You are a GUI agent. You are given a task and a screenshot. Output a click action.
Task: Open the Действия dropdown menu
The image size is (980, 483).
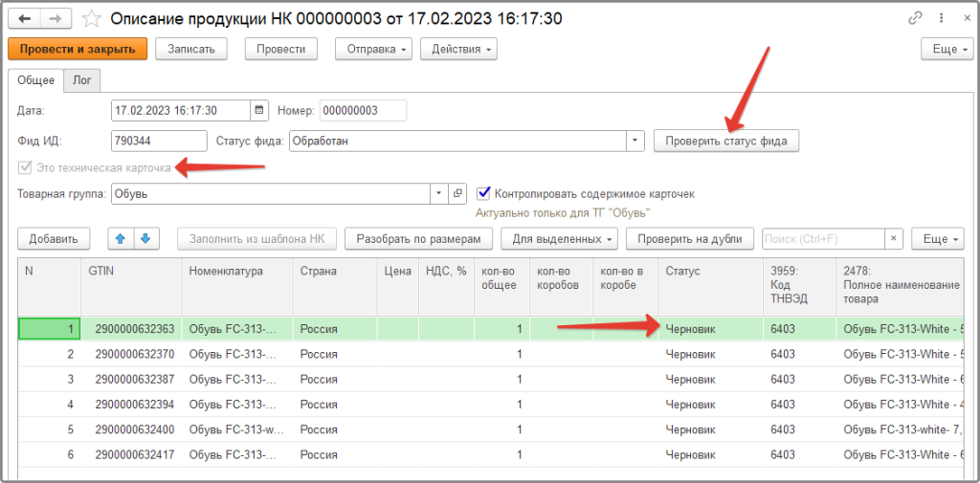pyautogui.click(x=458, y=49)
